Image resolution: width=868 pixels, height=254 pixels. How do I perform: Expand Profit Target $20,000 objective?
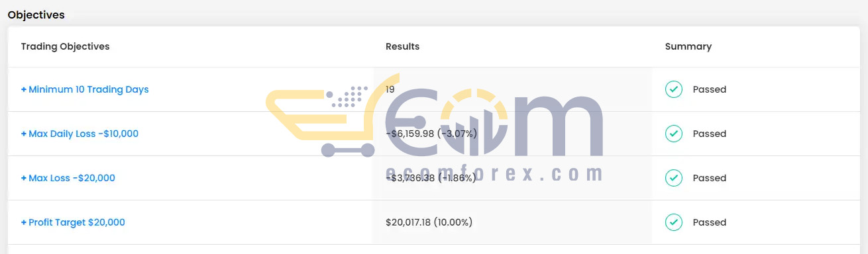pyautogui.click(x=73, y=222)
